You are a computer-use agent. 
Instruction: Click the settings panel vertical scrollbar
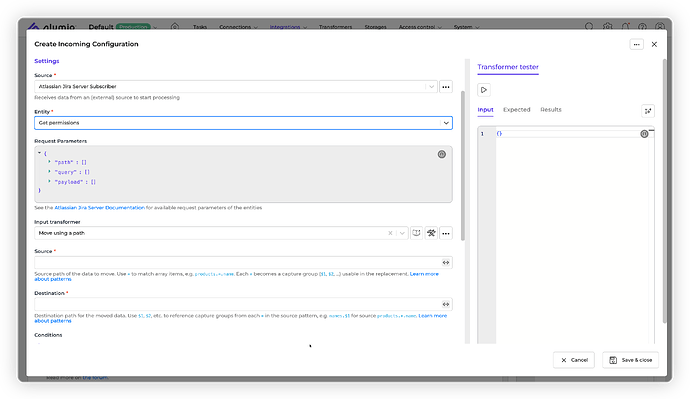point(462,165)
